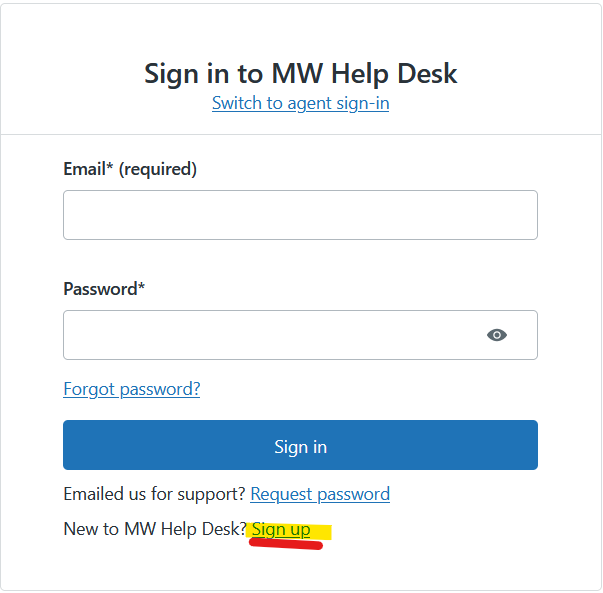The height and width of the screenshot is (593, 603).
Task: Click the Email input field
Action: coord(300,215)
